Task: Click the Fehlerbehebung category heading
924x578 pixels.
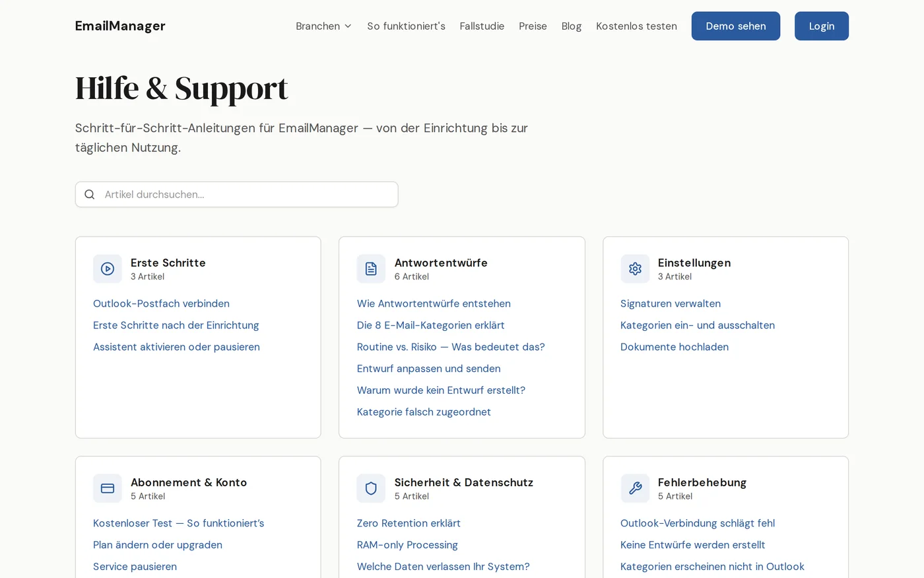Action: click(702, 483)
